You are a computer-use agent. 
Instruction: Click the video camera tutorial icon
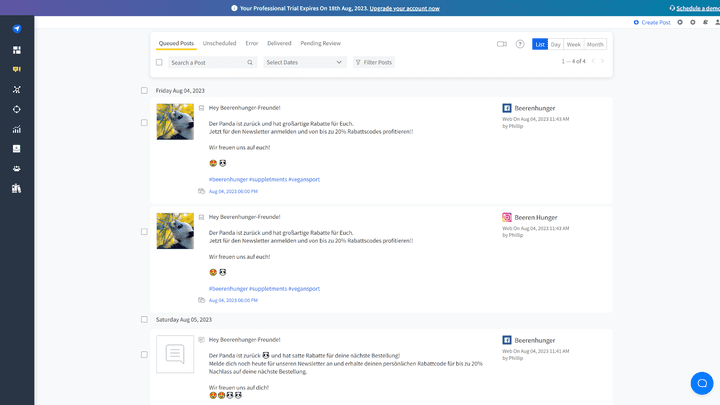502,44
